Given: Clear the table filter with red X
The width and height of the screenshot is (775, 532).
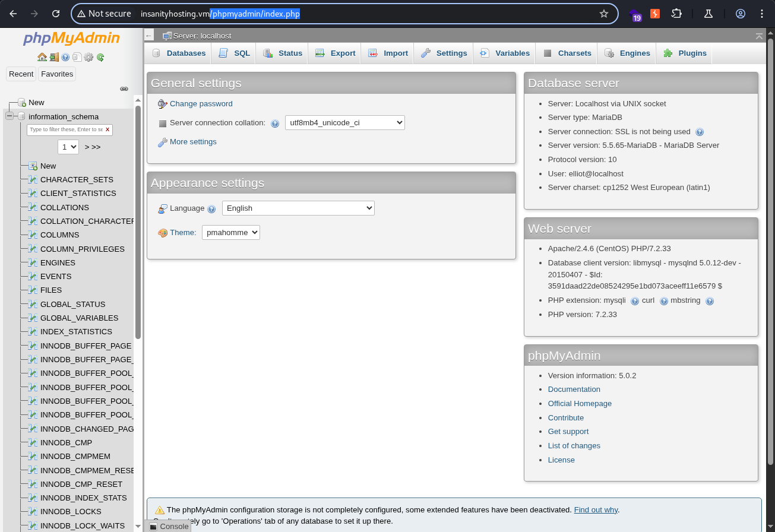Looking at the screenshot, I should pos(107,129).
